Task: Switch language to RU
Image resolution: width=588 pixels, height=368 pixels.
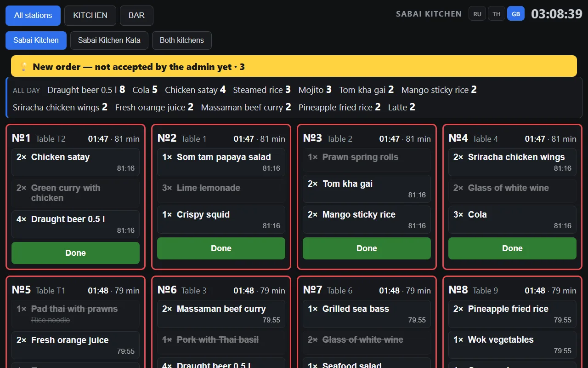Action: pos(477,14)
